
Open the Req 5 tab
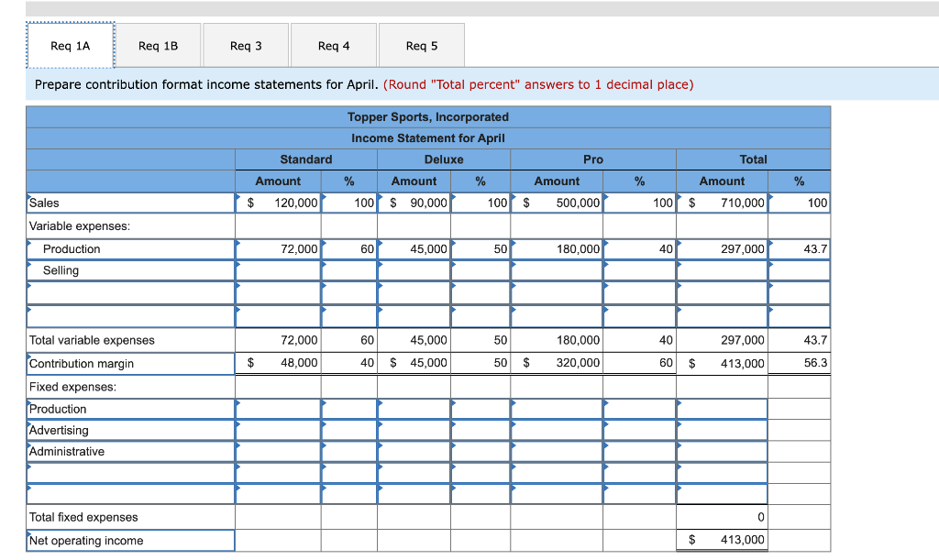(x=422, y=46)
